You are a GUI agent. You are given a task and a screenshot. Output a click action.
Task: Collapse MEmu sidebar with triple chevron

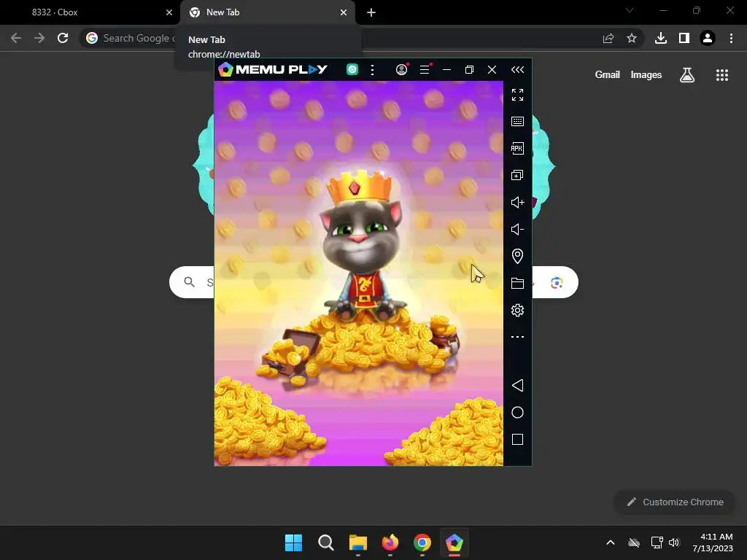[517, 70]
